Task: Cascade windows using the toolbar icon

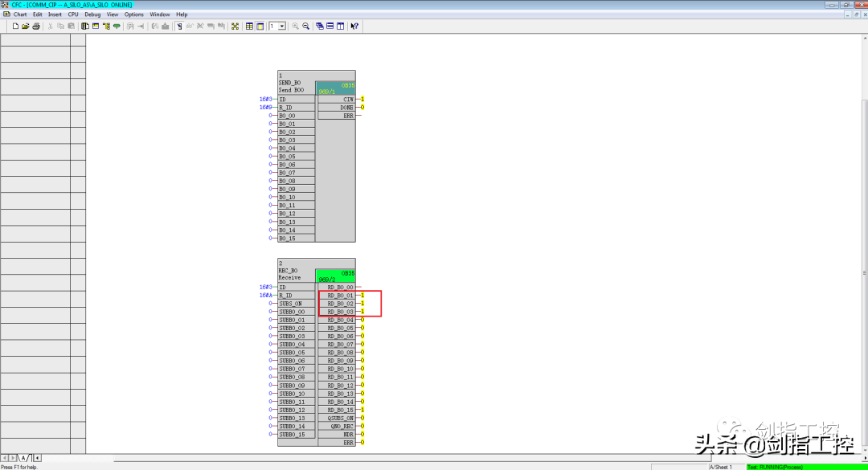Action: 320,27
